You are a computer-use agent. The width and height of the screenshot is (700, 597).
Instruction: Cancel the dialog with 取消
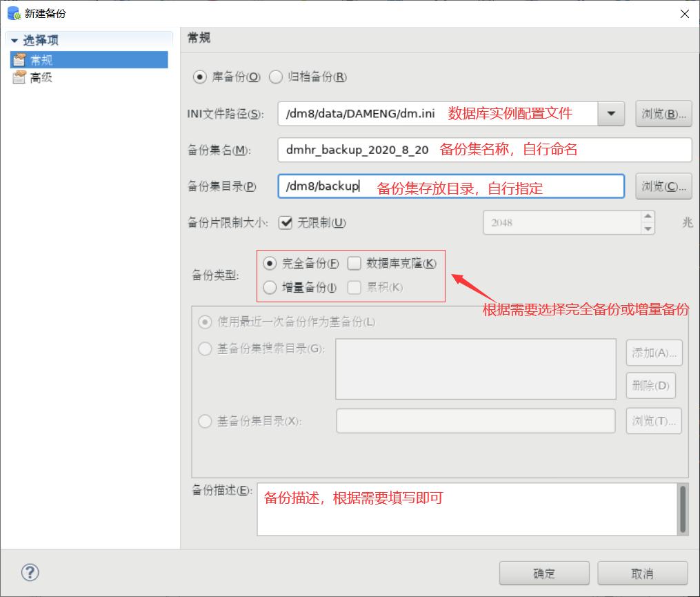[642, 574]
